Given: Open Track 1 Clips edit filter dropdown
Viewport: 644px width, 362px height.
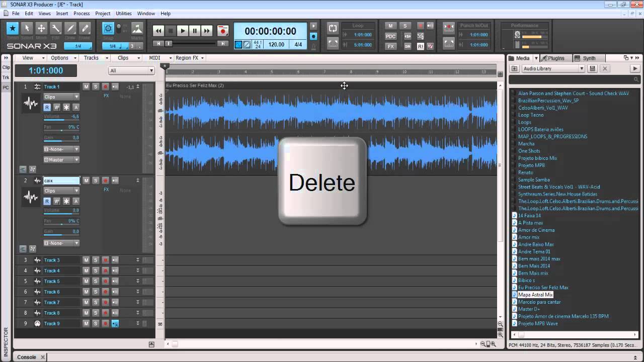Looking at the screenshot, I should tap(61, 97).
